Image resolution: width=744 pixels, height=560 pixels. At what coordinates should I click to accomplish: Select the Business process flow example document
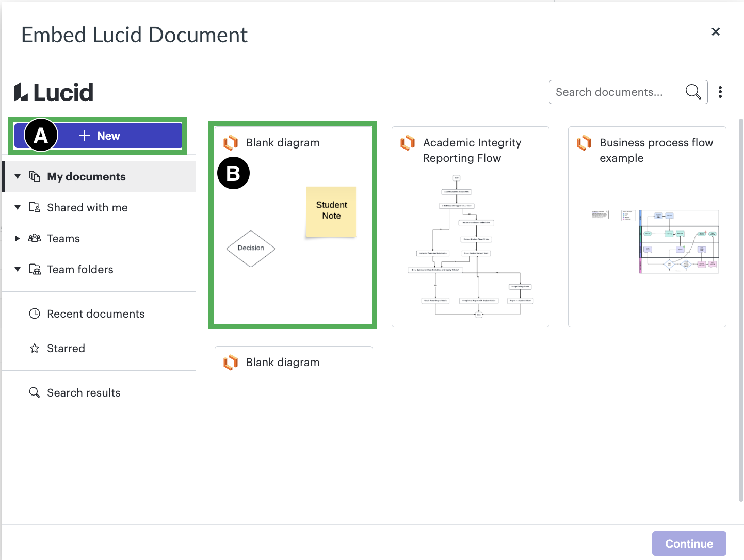(x=647, y=227)
